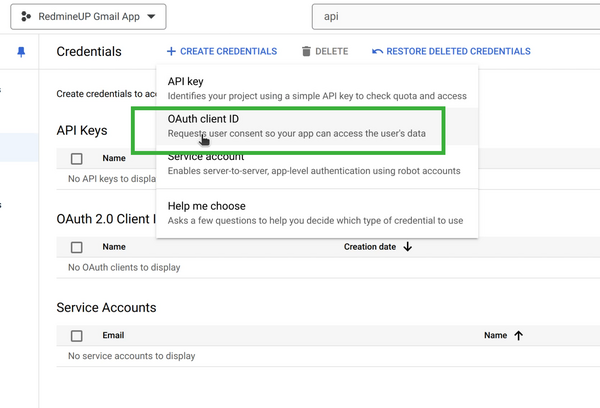The height and width of the screenshot is (408, 600).
Task: Click the Create Credentials button
Action: click(x=224, y=51)
